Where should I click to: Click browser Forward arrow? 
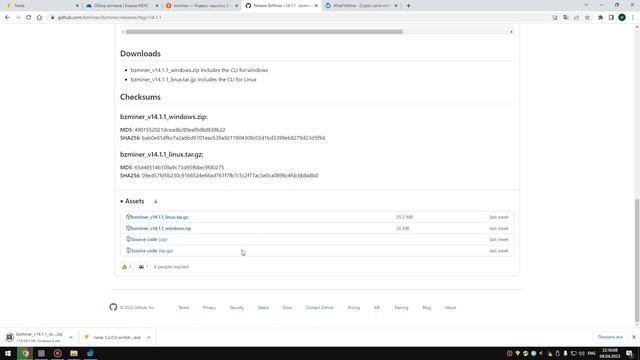click(18, 18)
